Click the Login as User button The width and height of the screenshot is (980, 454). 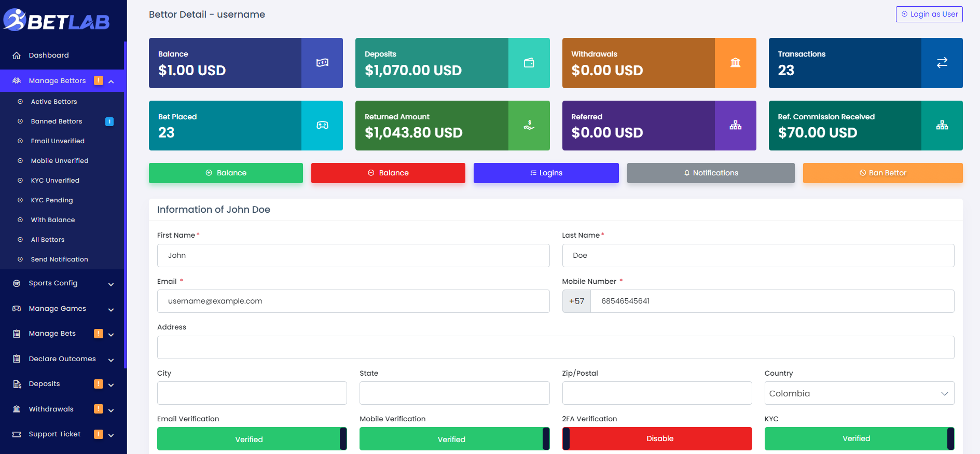(x=929, y=15)
